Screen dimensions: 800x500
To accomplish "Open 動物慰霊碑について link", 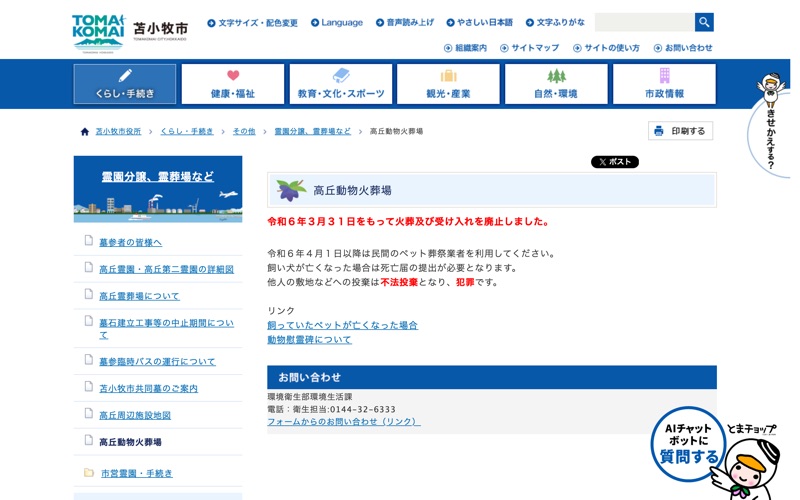I will pos(309,339).
